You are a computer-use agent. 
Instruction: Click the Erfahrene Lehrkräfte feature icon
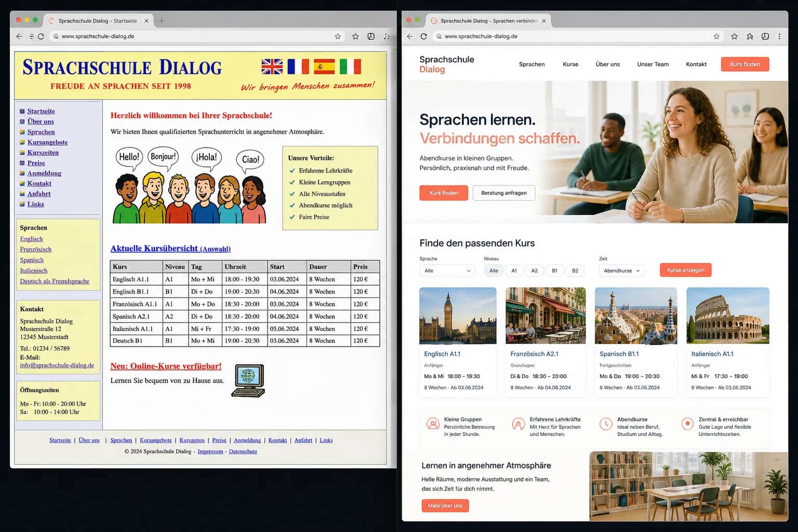tap(518, 424)
